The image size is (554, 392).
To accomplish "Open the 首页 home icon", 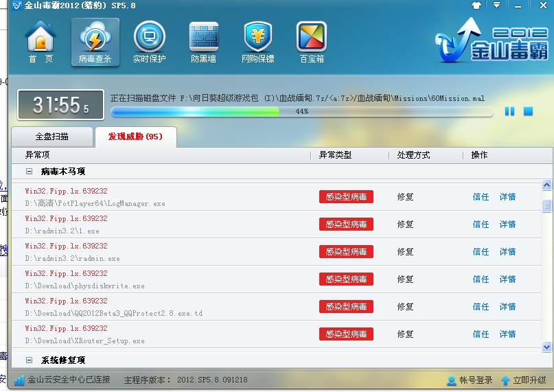I will click(41, 42).
